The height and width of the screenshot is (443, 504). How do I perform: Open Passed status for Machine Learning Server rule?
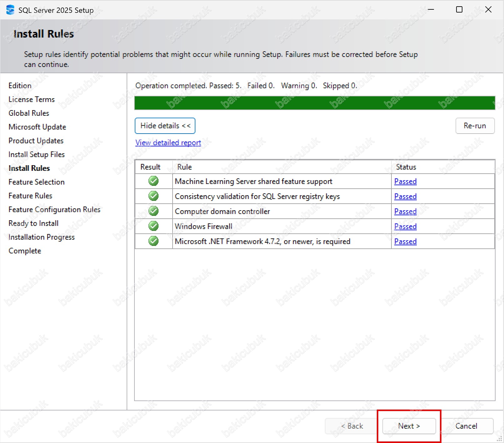click(x=406, y=181)
